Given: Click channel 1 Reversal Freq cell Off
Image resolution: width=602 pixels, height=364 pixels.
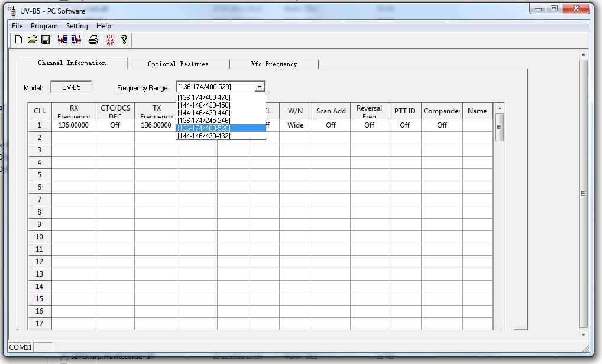Looking at the screenshot, I should pyautogui.click(x=370, y=125).
